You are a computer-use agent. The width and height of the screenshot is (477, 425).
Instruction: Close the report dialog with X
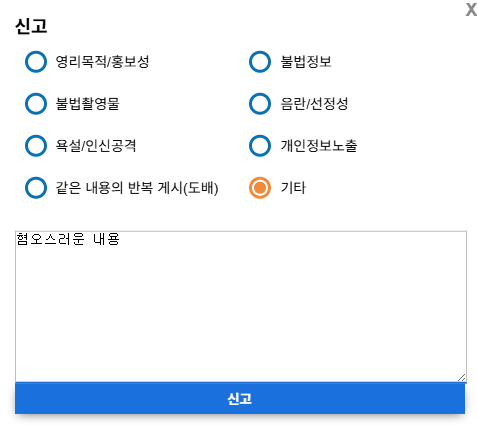tap(471, 9)
